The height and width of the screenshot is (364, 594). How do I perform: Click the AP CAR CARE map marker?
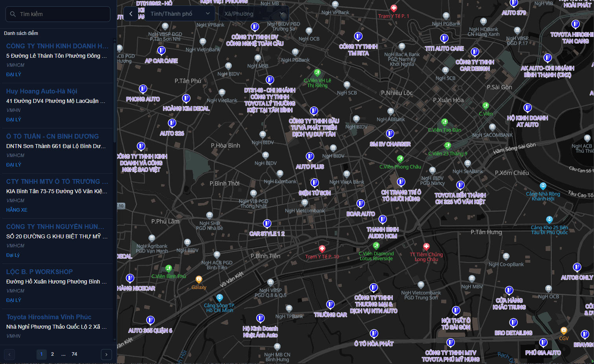click(x=161, y=51)
